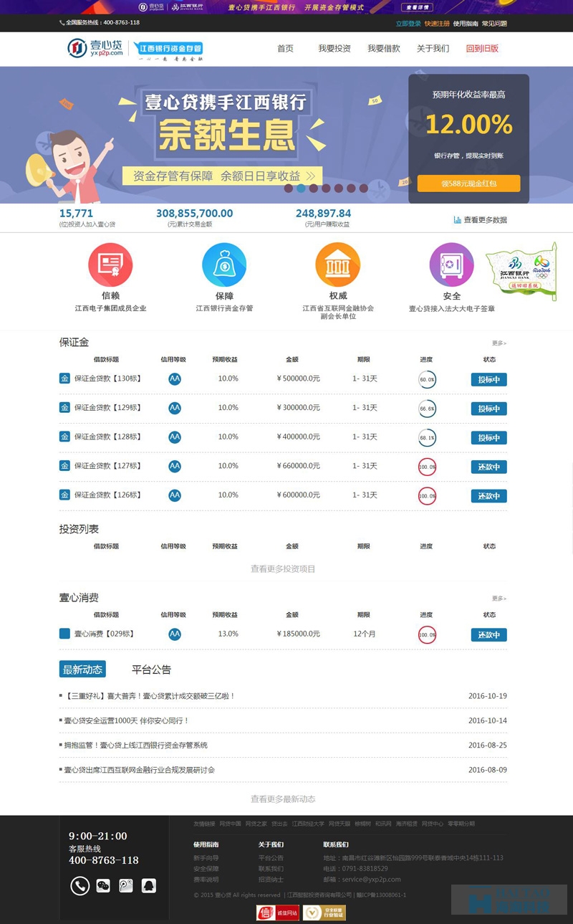Screen dimensions: 573x924
Task: Click the AA credit badge for 130标
Action: pos(175,379)
